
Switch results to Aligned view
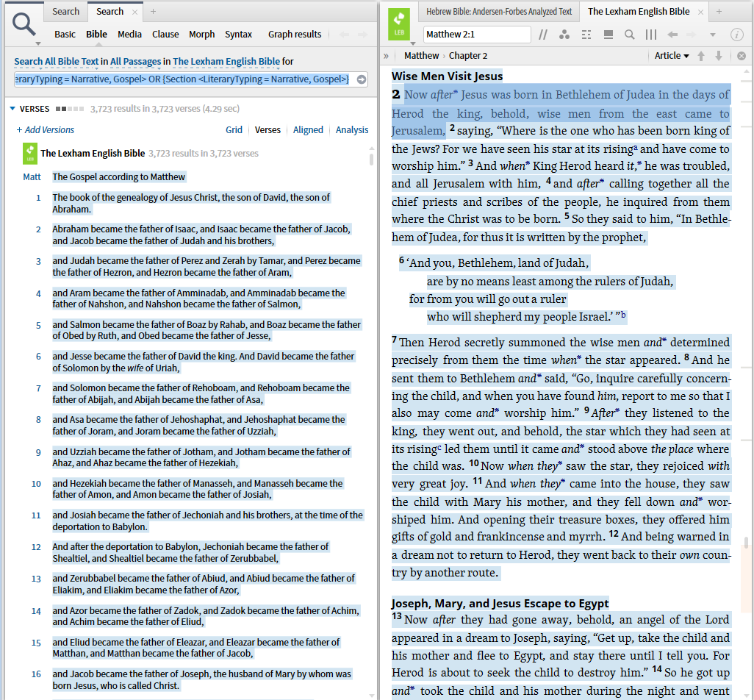tap(308, 130)
